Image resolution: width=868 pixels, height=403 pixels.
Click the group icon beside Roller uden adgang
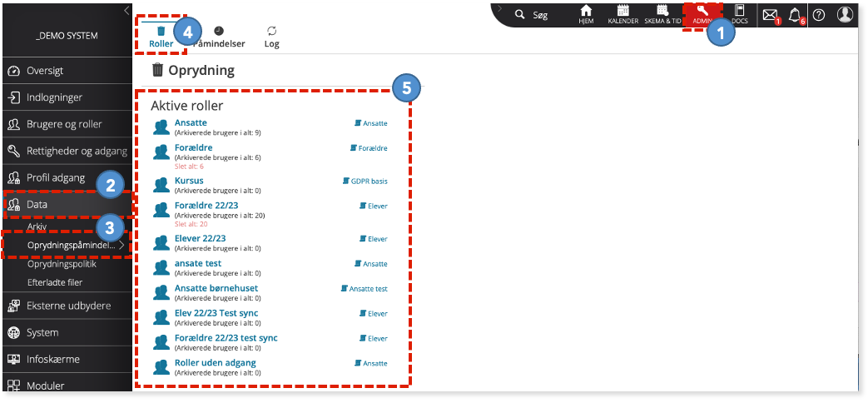click(x=161, y=367)
